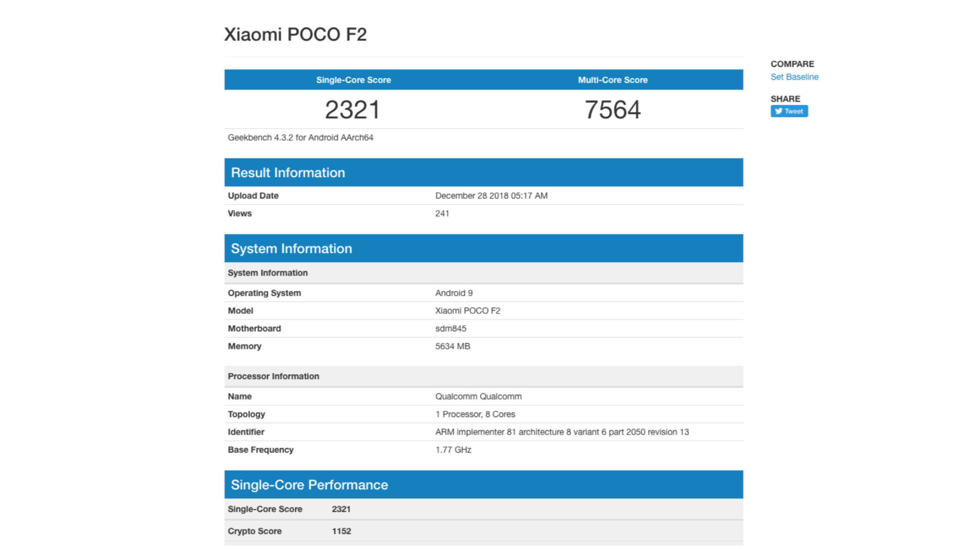
Task: Click the Result Information section header
Action: tap(288, 173)
